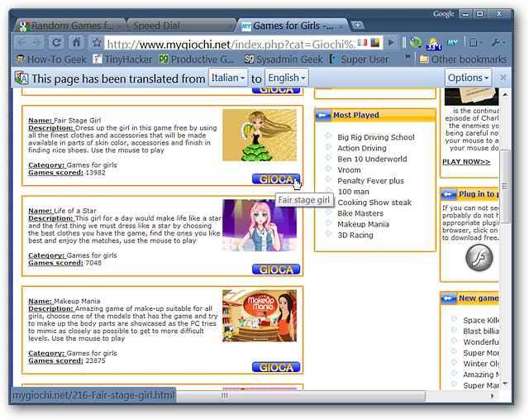Click PLAY NOW>> link

click(x=466, y=162)
